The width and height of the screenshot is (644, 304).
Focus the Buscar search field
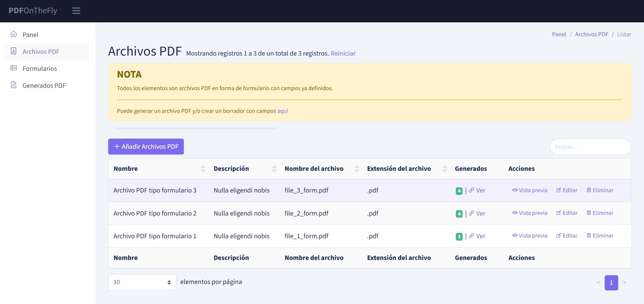(590, 147)
